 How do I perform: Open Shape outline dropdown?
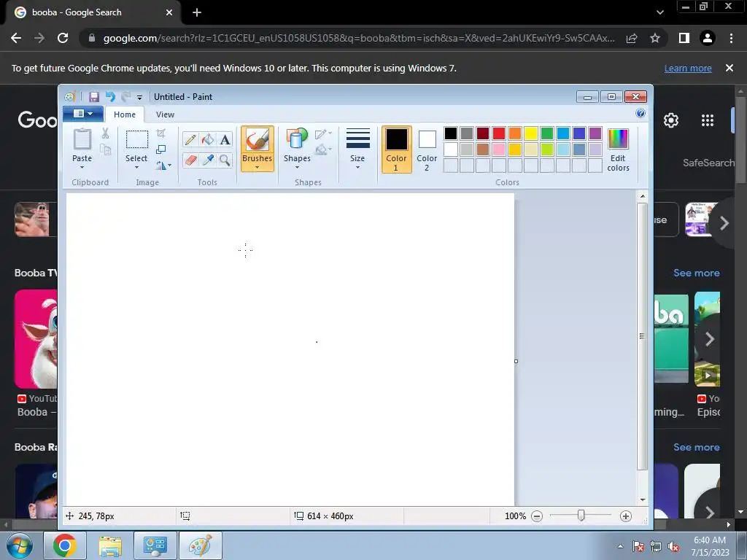pos(323,134)
